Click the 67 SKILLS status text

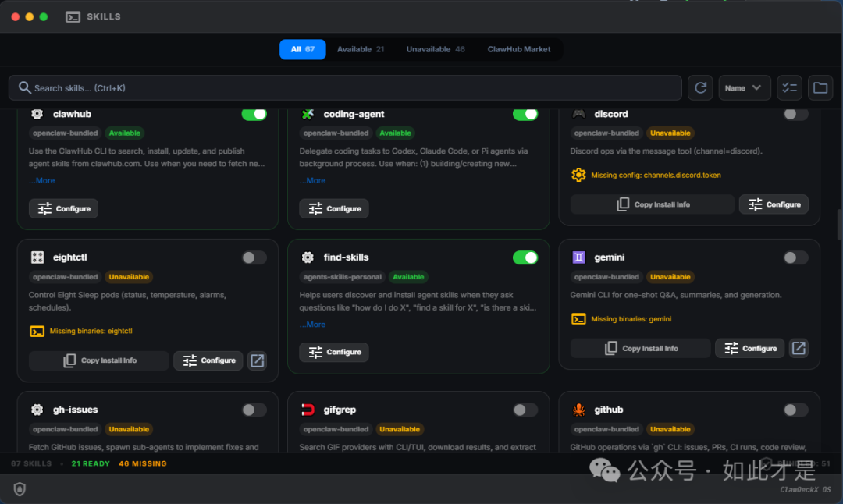(31, 463)
